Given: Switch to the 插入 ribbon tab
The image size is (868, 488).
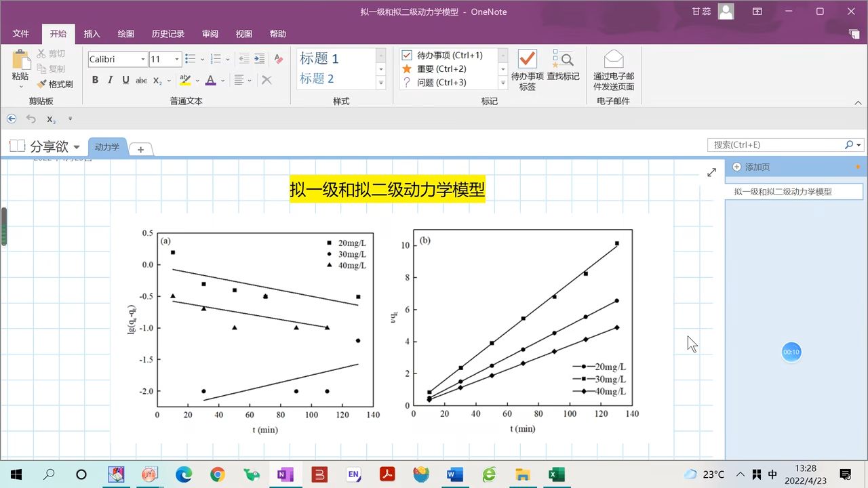Looking at the screenshot, I should pyautogui.click(x=92, y=34).
